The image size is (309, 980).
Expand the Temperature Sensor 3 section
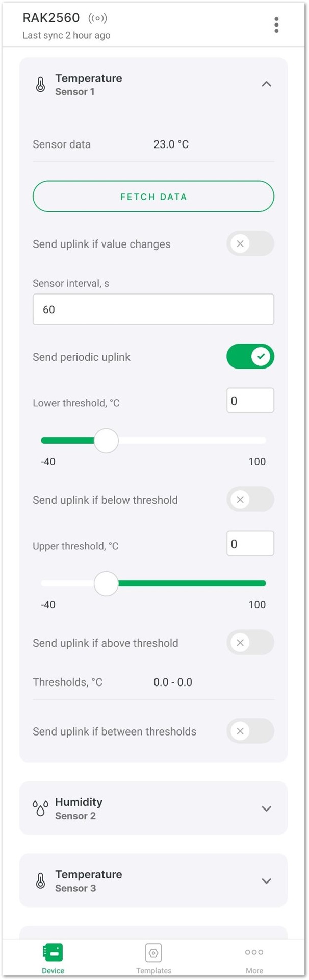266,881
